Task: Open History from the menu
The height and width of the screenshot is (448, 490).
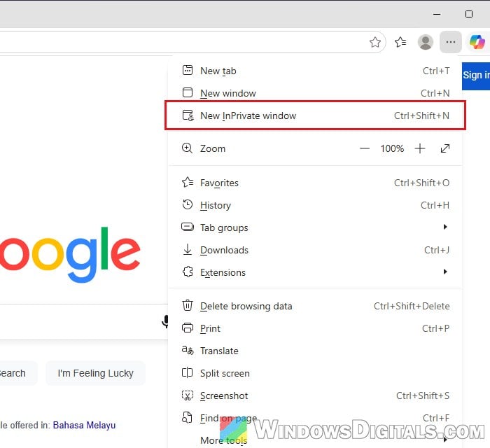Action: (316, 205)
